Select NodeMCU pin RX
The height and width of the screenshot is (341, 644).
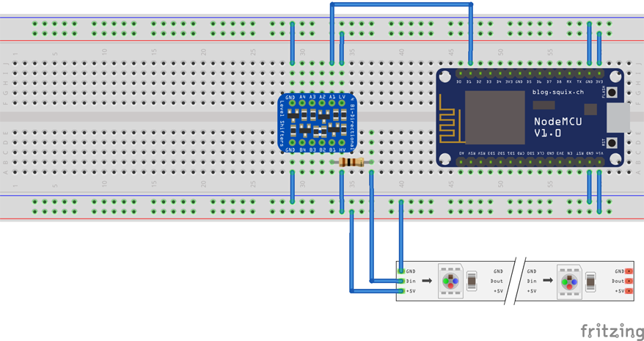click(x=570, y=73)
